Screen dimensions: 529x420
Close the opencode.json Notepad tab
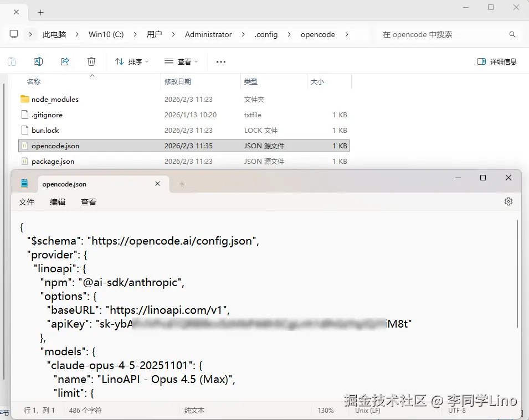coord(157,184)
